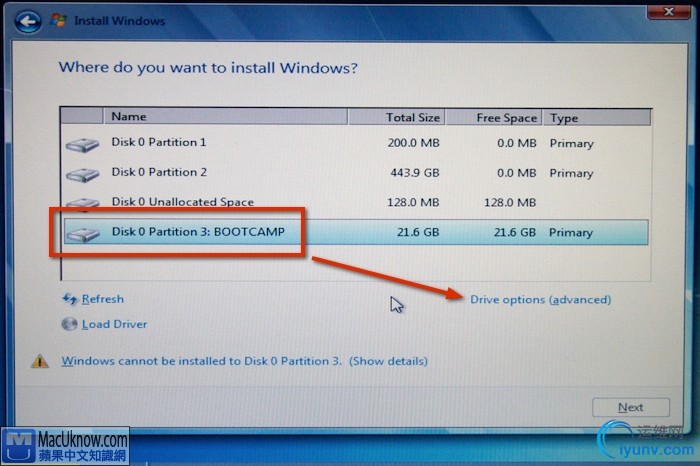The image size is (700, 466).
Task: Click Primary type of BOOTCAMP row
Action: pos(571,233)
